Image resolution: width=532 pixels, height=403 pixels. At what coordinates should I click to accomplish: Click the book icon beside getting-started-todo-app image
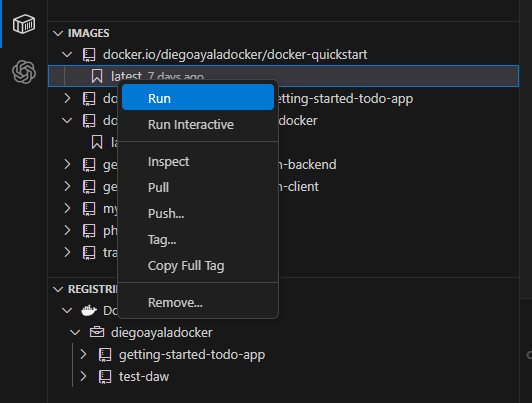point(89,99)
